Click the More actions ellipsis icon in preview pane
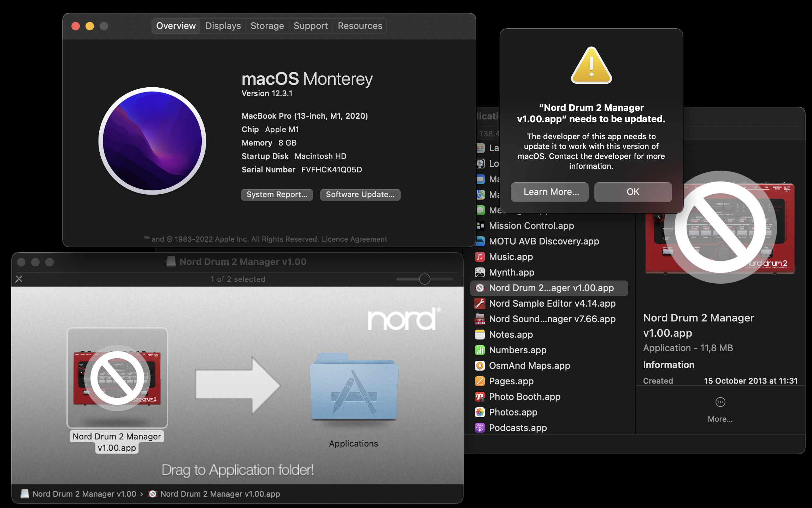812x508 pixels. coord(720,402)
